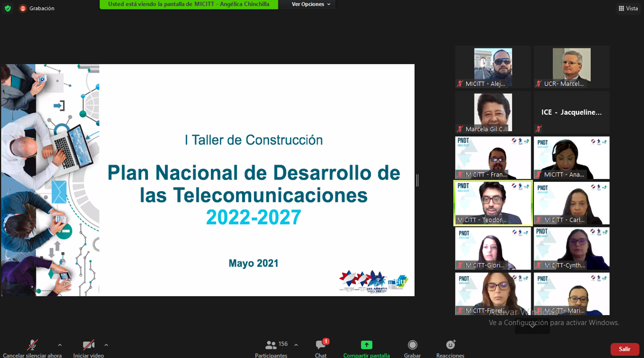This screenshot has width=644, height=358.
Task: Click the highlighted MICITT - Teodor speaker tile
Action: [493, 203]
